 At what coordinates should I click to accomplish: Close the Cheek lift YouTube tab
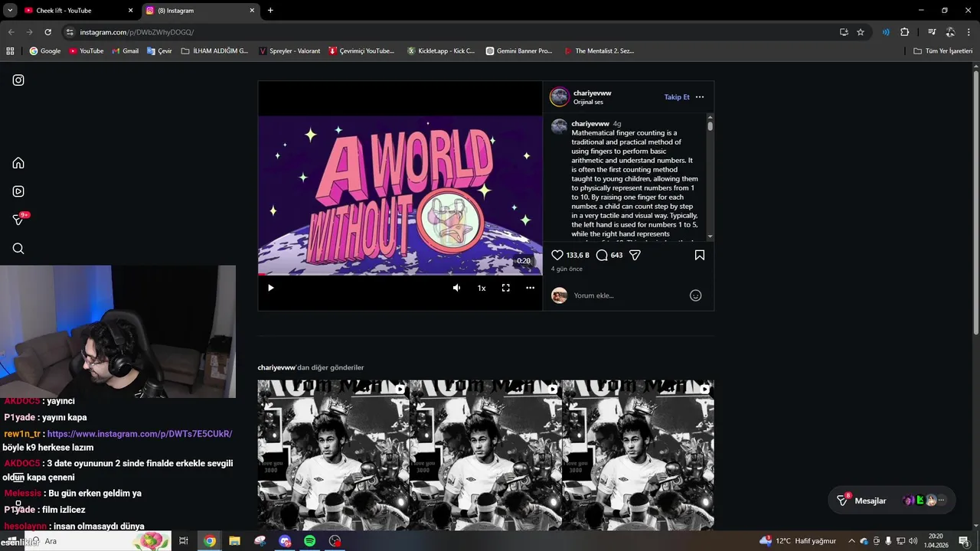(x=130, y=10)
